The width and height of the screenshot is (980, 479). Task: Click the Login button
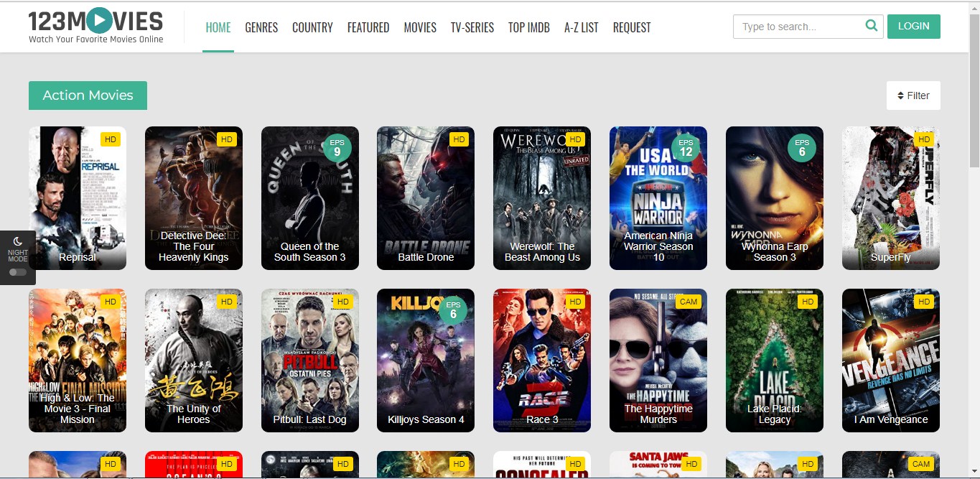[914, 26]
